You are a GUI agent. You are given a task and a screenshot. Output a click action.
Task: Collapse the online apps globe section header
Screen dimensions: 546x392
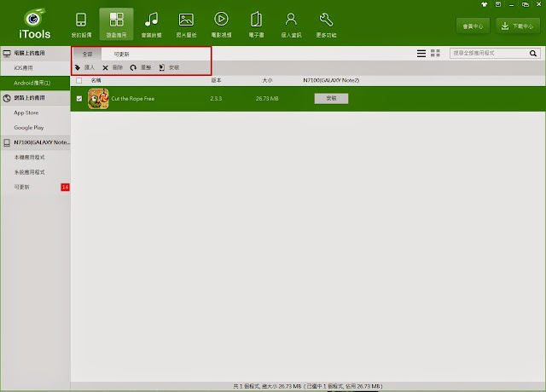click(35, 98)
